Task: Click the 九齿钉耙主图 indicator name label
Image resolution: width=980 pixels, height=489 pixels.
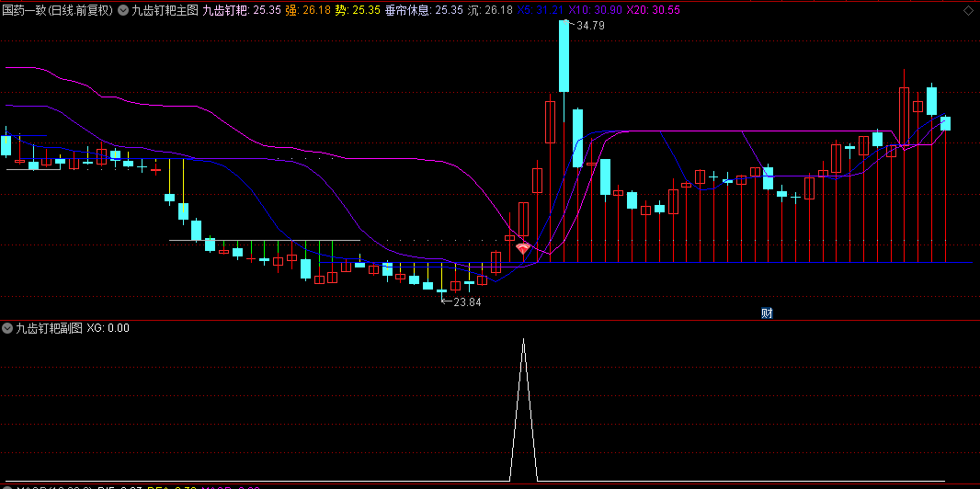Action: click(165, 11)
